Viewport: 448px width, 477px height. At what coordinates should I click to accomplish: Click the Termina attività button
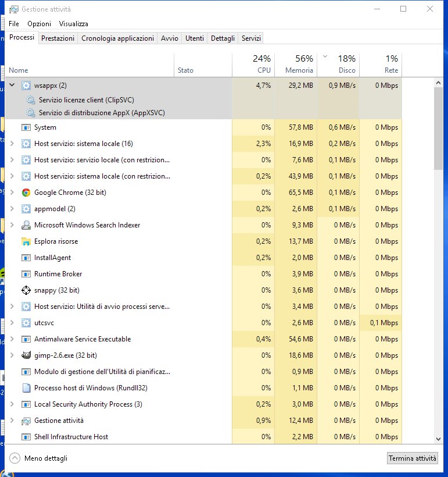413,458
